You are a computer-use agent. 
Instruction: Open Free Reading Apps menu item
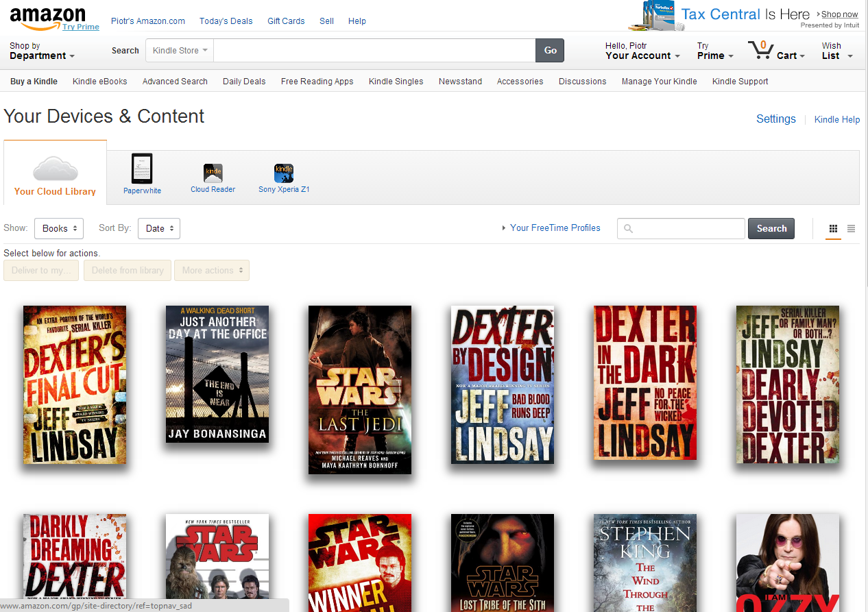pyautogui.click(x=317, y=81)
